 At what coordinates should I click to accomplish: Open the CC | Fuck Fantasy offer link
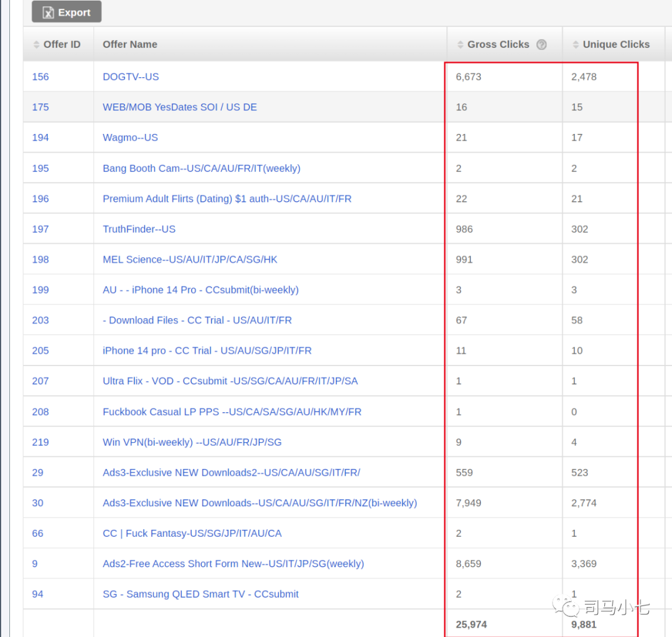[x=192, y=533]
